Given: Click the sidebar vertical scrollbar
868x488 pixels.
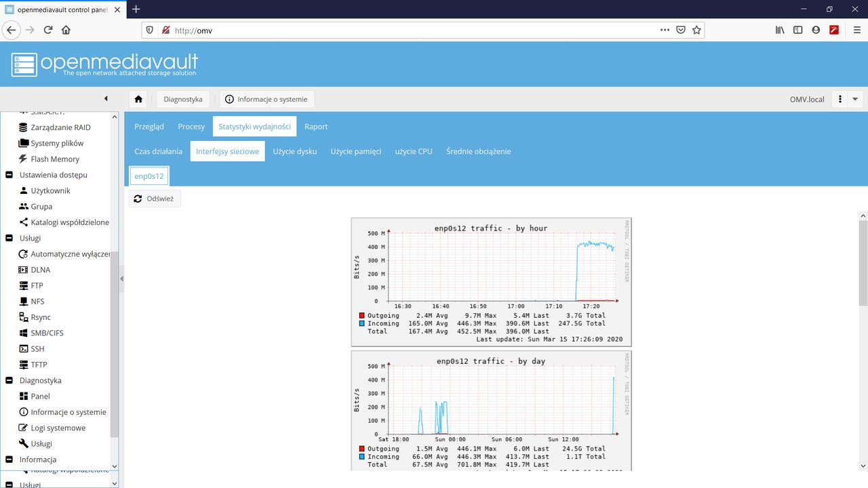Looking at the screenshot, I should pos(114,344).
